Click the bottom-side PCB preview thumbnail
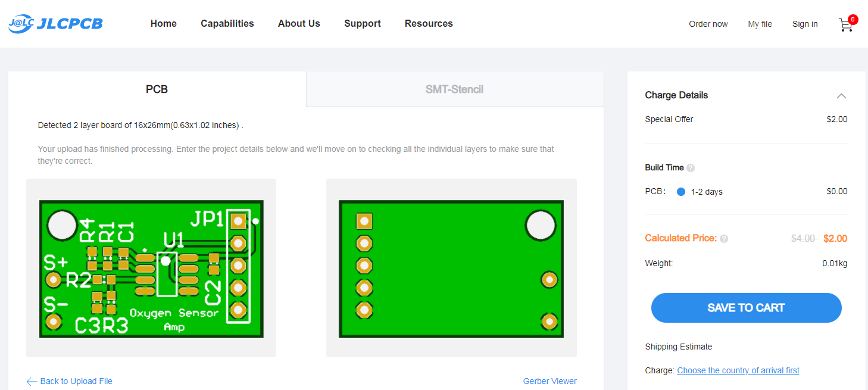Screen dimensions: 868x390 451,268
